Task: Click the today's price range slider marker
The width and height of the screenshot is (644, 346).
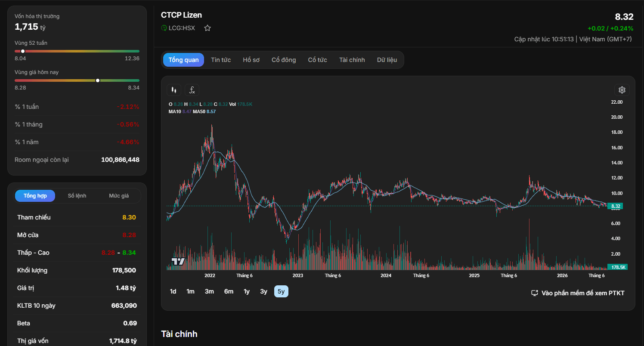Action: 98,80
